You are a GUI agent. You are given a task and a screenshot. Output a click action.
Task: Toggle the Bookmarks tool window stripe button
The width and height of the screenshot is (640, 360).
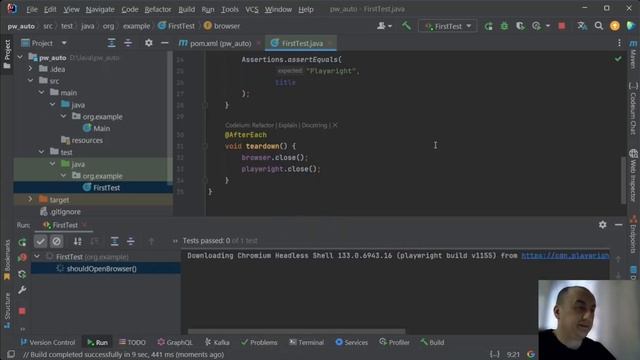(x=7, y=260)
